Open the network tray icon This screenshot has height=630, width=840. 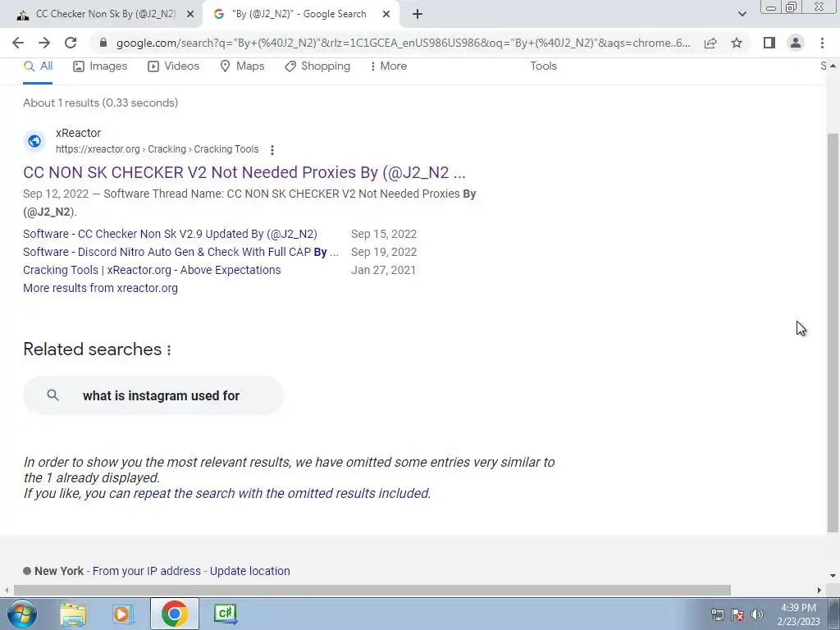tap(717, 614)
